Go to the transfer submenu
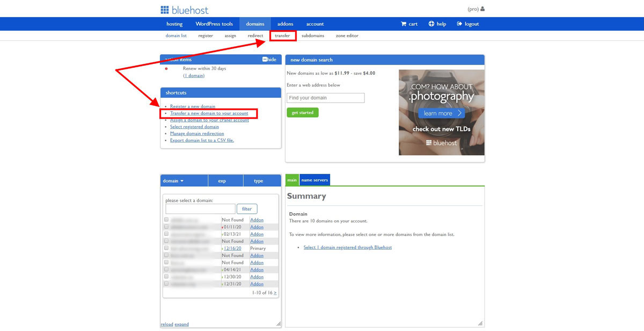Image resolution: width=644 pixels, height=331 pixels. 283,35
